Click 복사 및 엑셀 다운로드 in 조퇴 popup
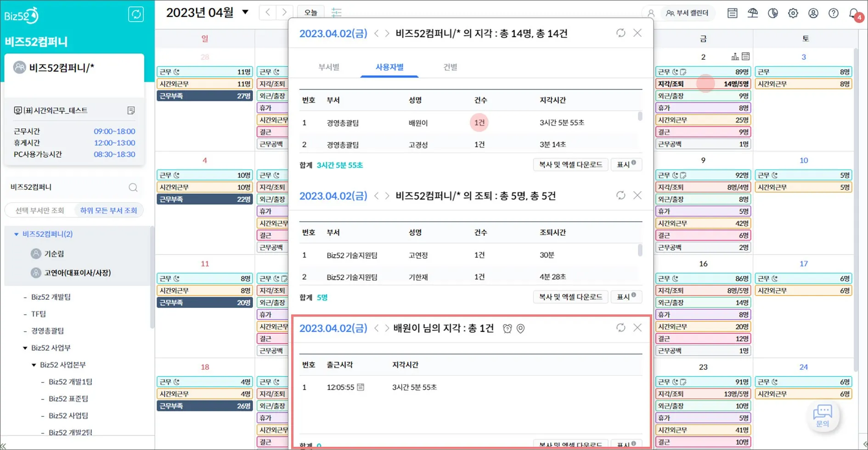This screenshot has height=450, width=868. (x=570, y=297)
